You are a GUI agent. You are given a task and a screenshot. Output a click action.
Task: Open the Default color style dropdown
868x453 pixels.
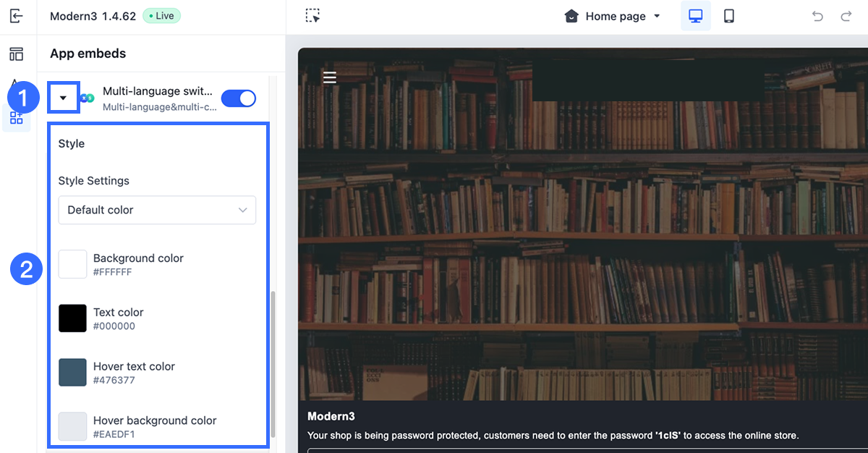(157, 210)
